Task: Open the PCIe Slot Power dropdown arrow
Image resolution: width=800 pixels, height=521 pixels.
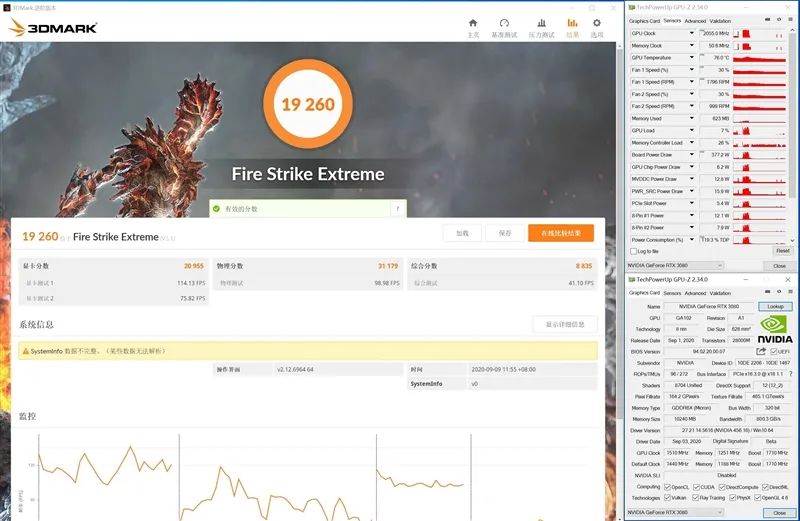Action: pyautogui.click(x=692, y=203)
